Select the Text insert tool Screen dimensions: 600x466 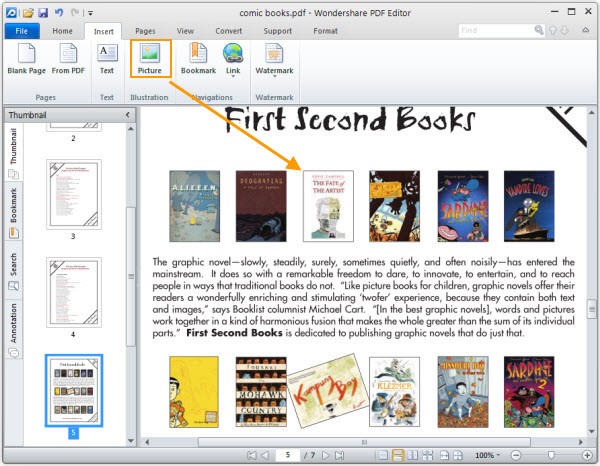point(107,59)
